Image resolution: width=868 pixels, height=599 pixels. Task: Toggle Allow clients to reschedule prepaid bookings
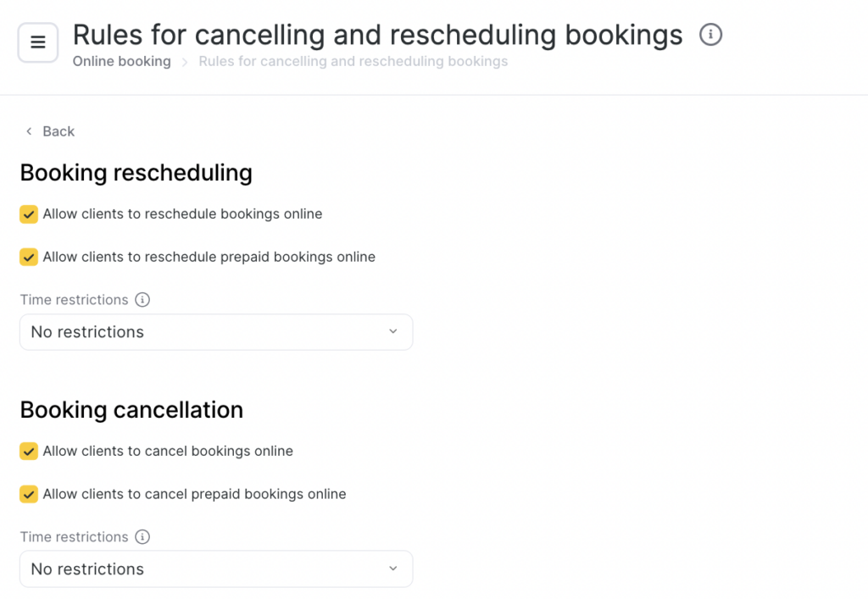(x=29, y=257)
